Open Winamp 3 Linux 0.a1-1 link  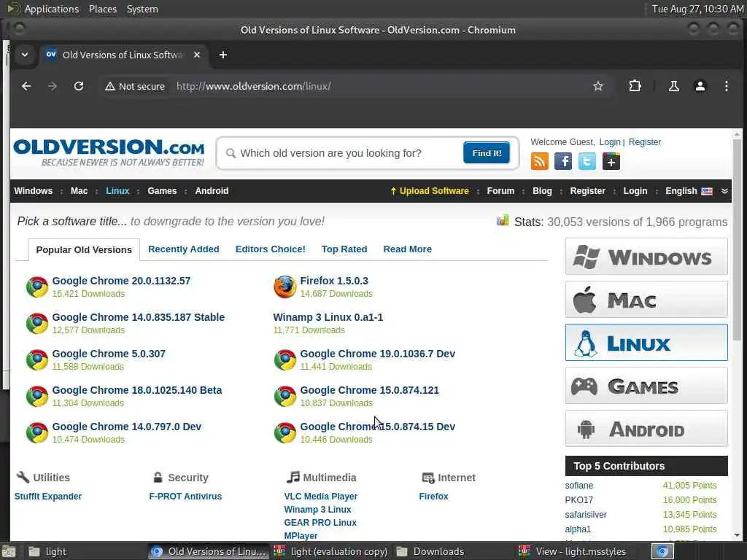pos(328,317)
